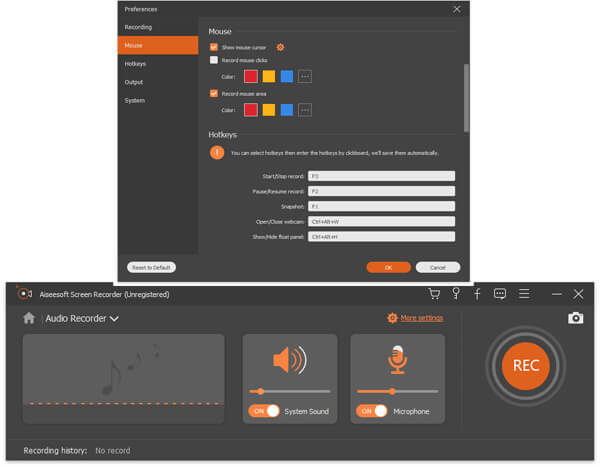Screen dimensions: 600x467
Task: Pick blue for mouse clicks color
Action: click(x=287, y=77)
